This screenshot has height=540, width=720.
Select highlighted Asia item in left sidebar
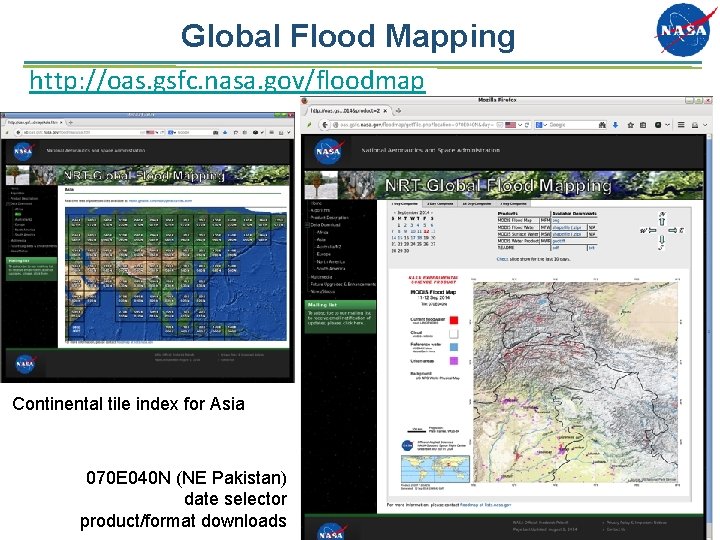tap(18, 214)
